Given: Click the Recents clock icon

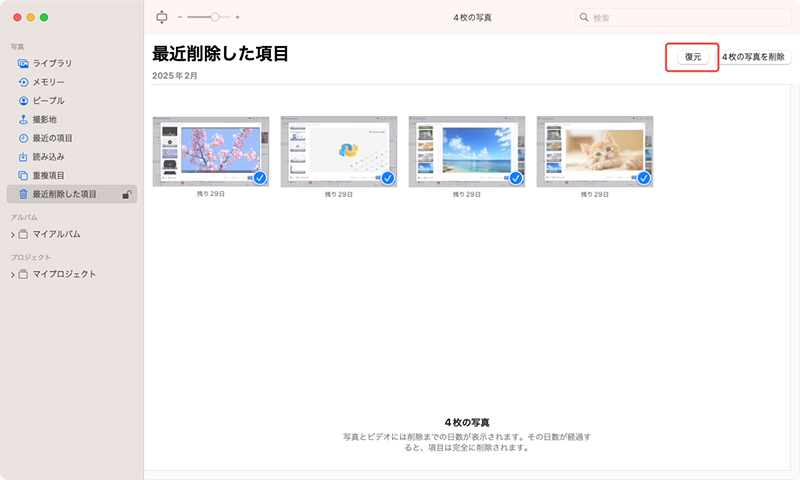Looking at the screenshot, I should (23, 138).
